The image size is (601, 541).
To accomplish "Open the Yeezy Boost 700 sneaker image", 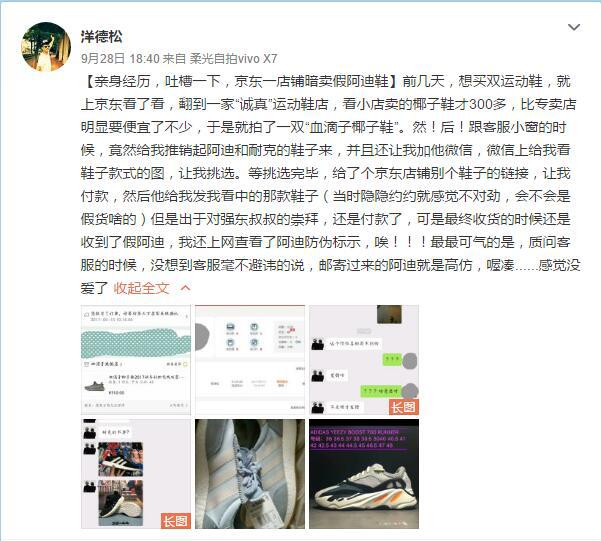I will pos(364,474).
